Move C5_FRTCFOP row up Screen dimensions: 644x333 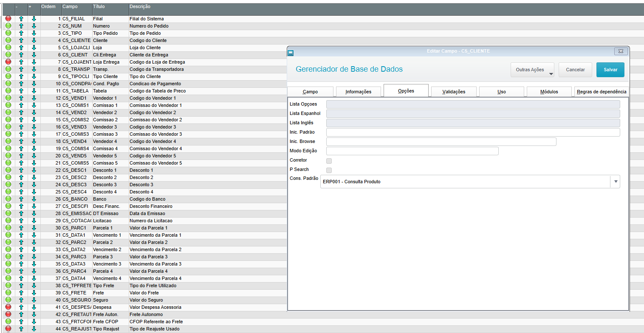(x=21, y=322)
